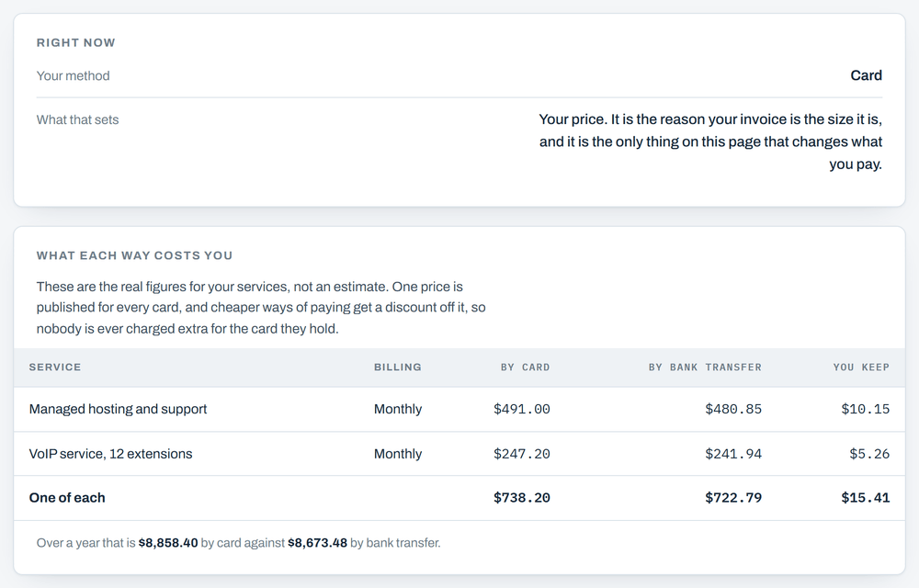Click the $247.20 card price
Viewport: 919px width, 588px height.
point(522,454)
